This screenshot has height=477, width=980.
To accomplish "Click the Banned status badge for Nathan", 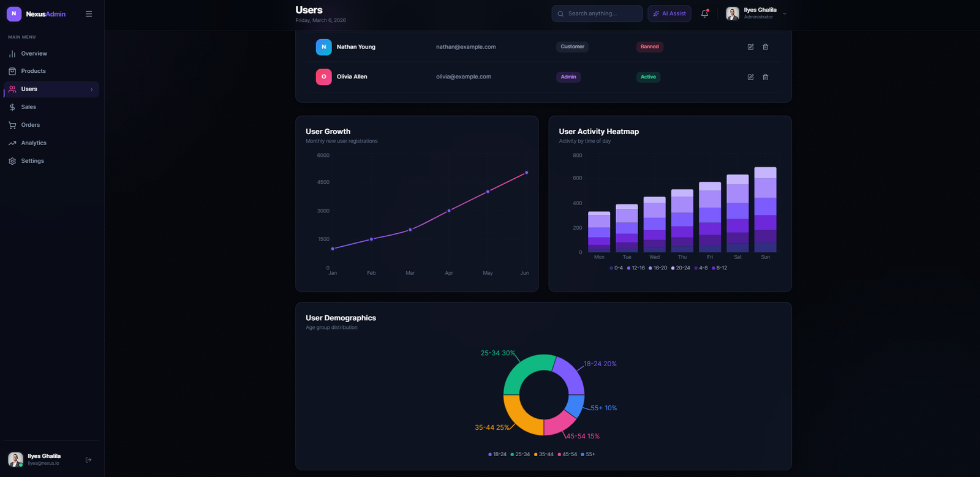I will pos(649,47).
